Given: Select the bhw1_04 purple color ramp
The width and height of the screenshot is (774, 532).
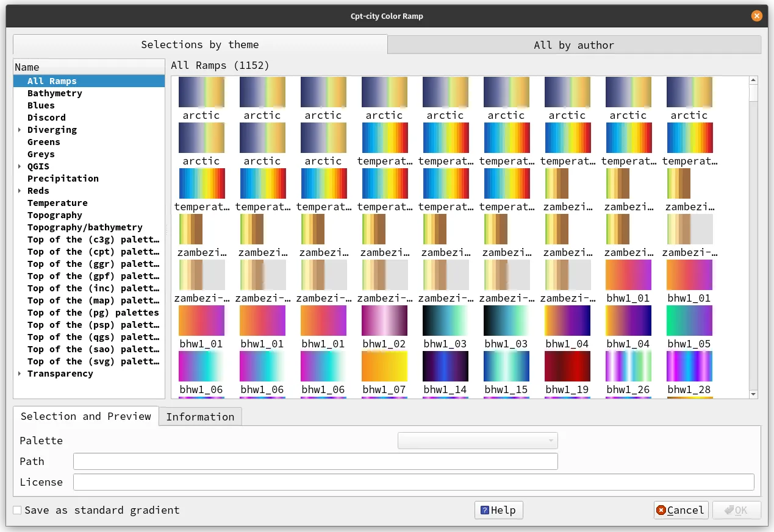Looking at the screenshot, I should (567, 321).
